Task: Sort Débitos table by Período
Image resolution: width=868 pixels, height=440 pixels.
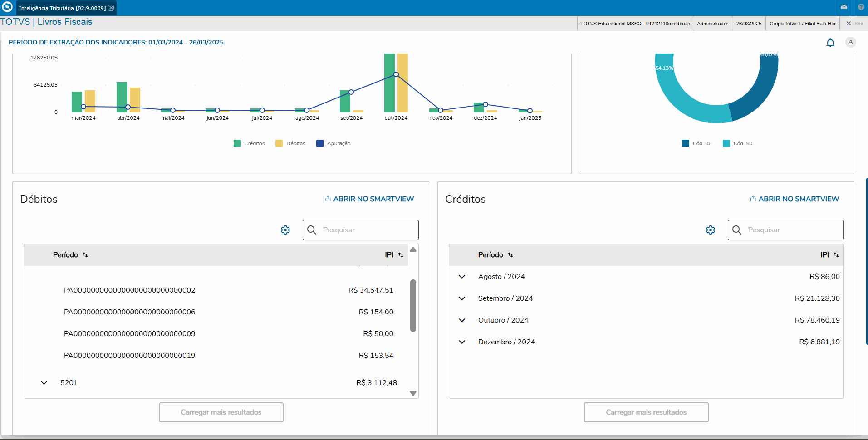Action: (x=85, y=255)
